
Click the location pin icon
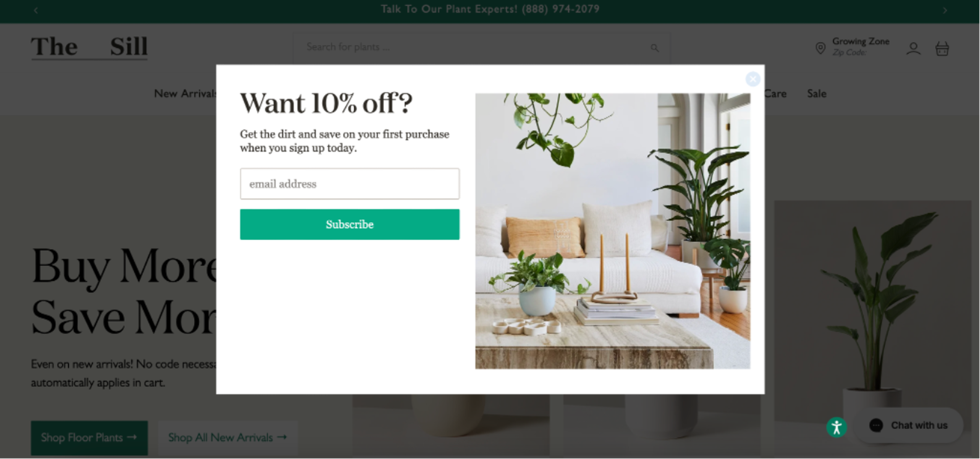coord(820,48)
